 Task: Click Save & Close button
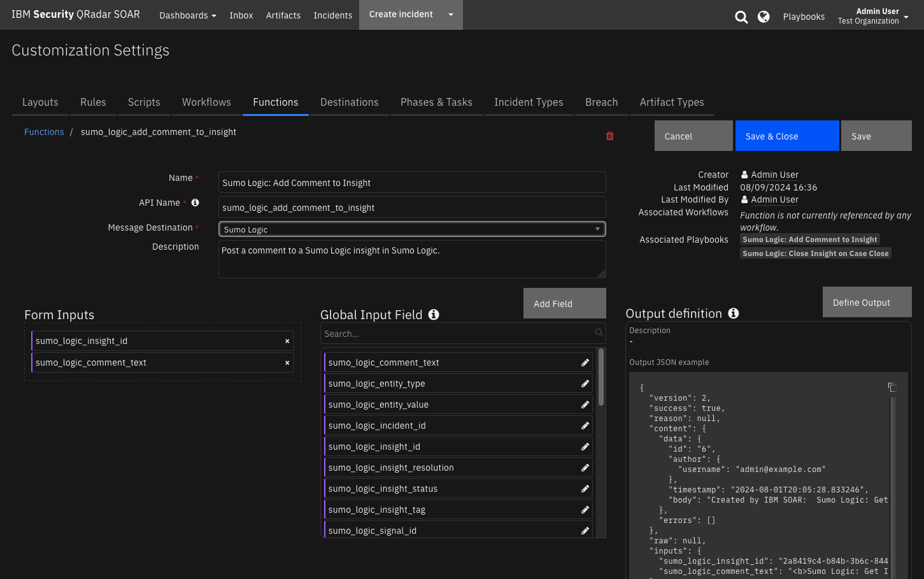click(787, 136)
